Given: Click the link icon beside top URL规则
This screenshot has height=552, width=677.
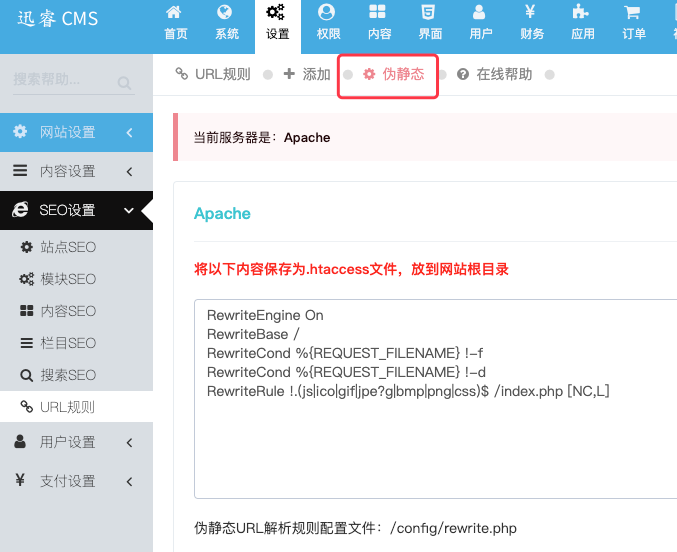Looking at the screenshot, I should pos(182,74).
